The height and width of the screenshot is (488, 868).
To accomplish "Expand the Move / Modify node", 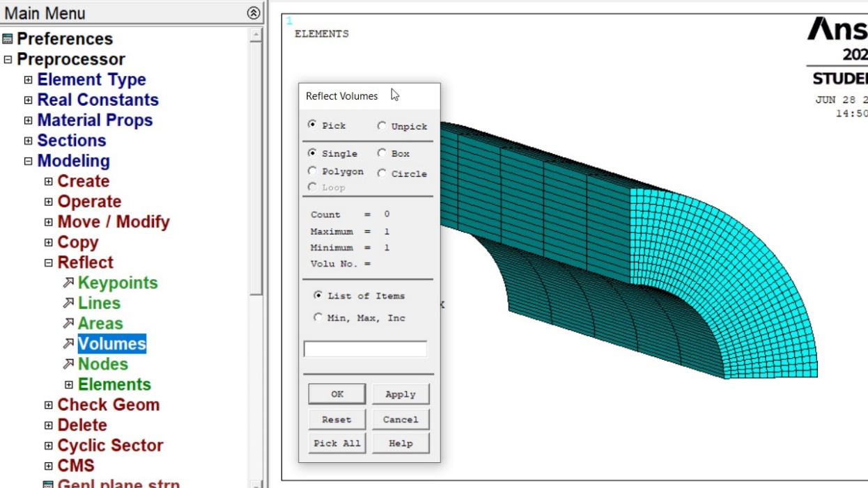I will coord(48,222).
